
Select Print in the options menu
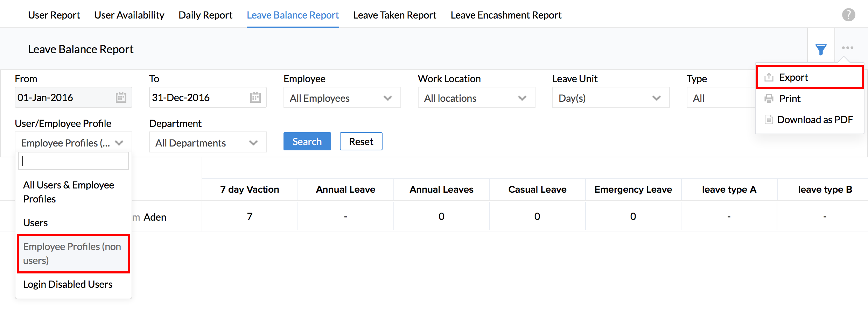790,99
